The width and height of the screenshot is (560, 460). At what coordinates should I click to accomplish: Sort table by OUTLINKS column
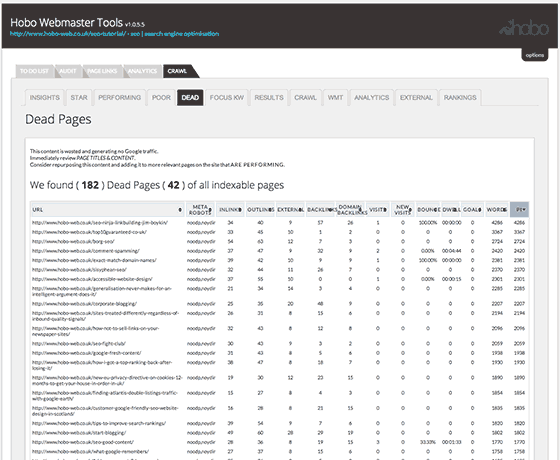click(x=260, y=210)
